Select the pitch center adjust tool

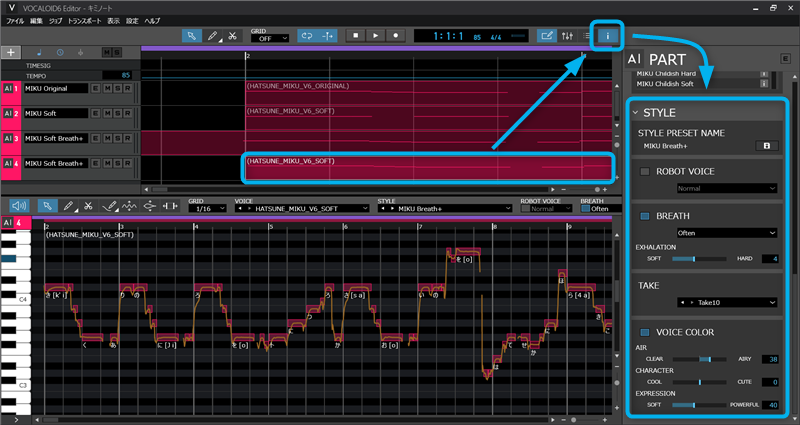[149, 206]
